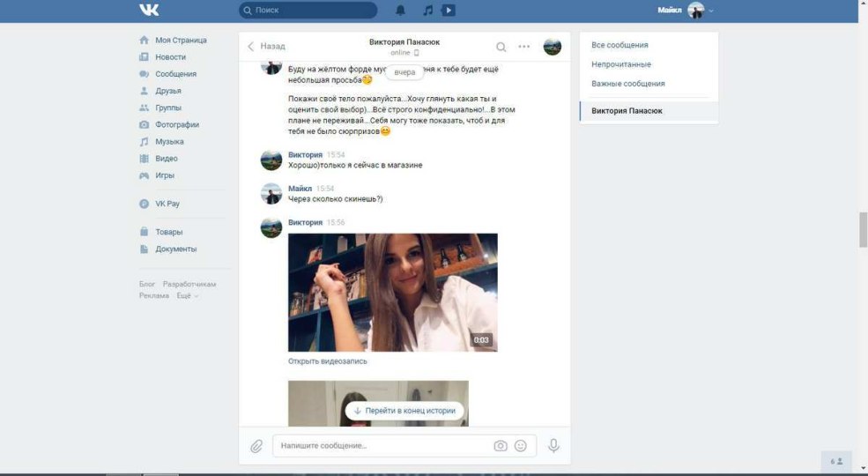This screenshot has width=868, height=476.
Task: Click the VK logo in header
Action: pos(148,11)
